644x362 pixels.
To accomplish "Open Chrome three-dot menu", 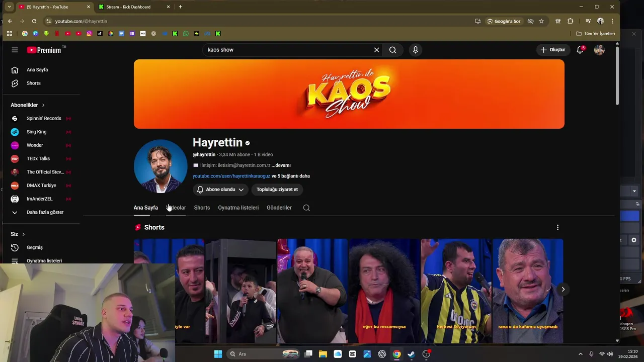I will click(x=612, y=21).
